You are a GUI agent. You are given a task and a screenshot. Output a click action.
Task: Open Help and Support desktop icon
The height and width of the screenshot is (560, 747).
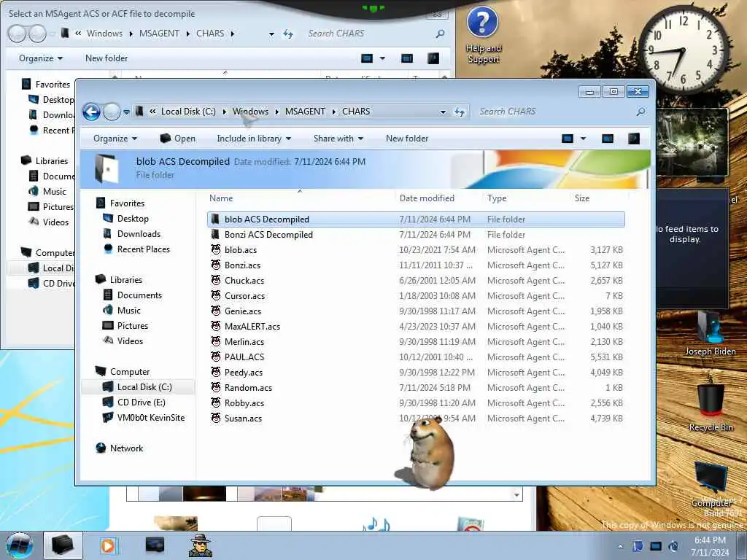coord(483,36)
